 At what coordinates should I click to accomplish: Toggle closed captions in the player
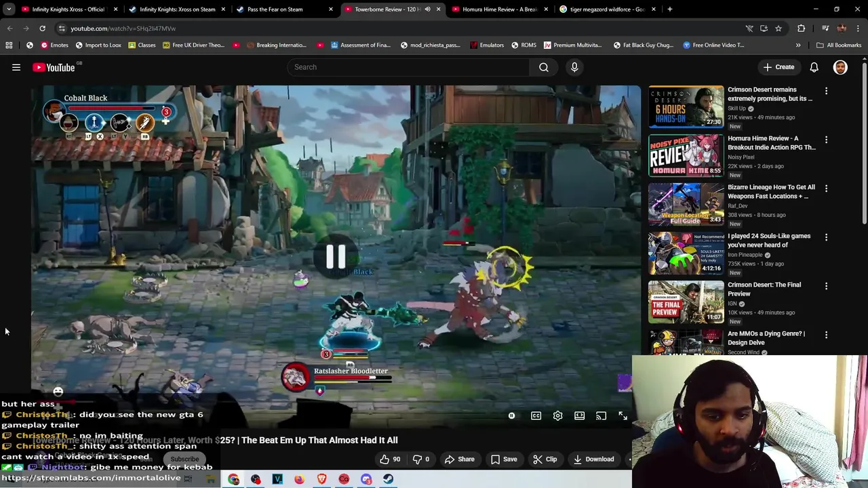tap(536, 415)
